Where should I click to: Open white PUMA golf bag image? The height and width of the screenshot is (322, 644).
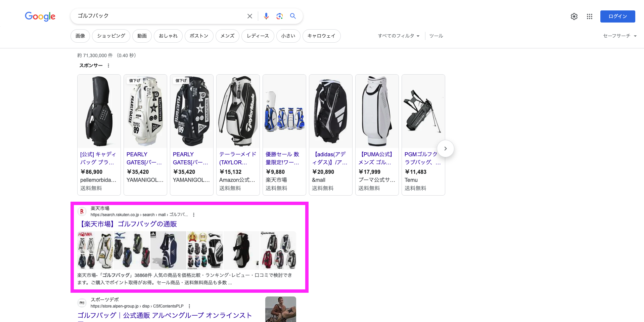click(x=377, y=111)
